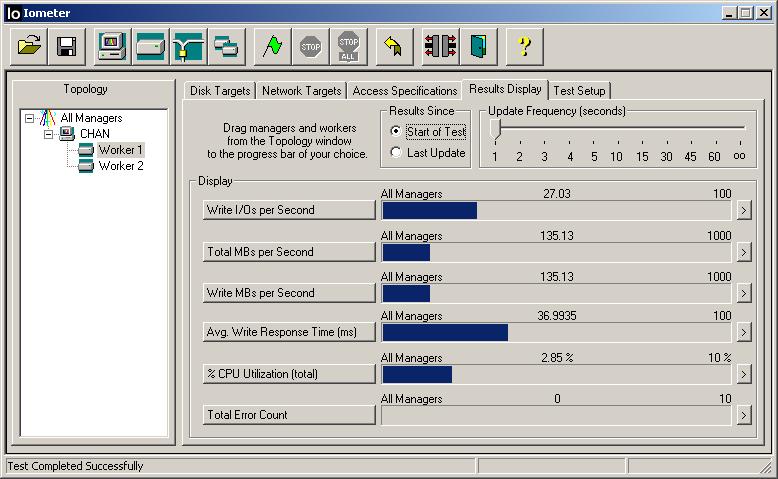The height and width of the screenshot is (479, 778).
Task: Select CHAN in the topology tree
Action: (95, 134)
